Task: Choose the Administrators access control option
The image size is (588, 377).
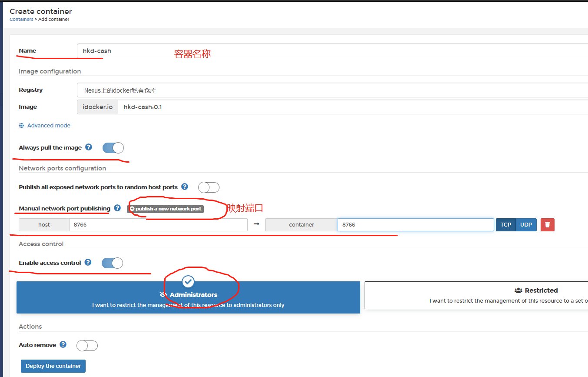Action: tap(188, 297)
